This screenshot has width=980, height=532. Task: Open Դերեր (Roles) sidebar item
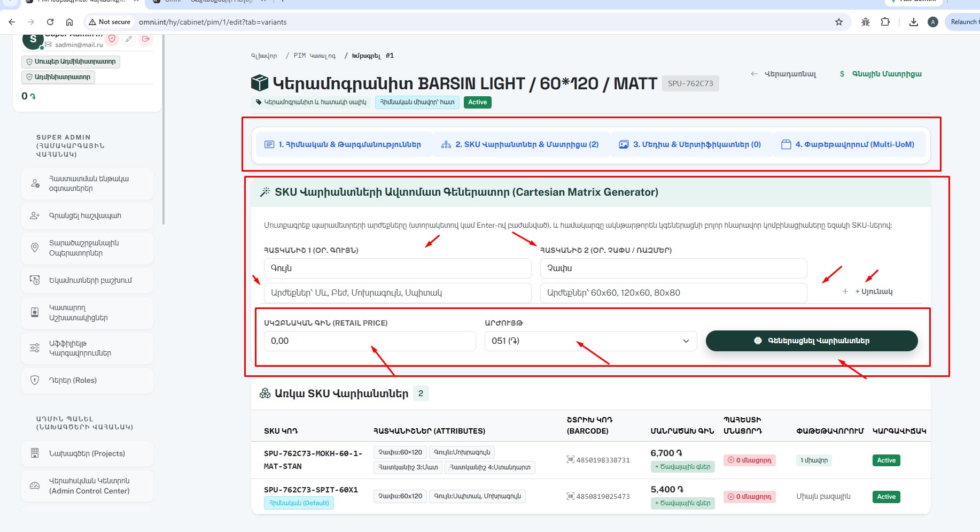coord(88,380)
